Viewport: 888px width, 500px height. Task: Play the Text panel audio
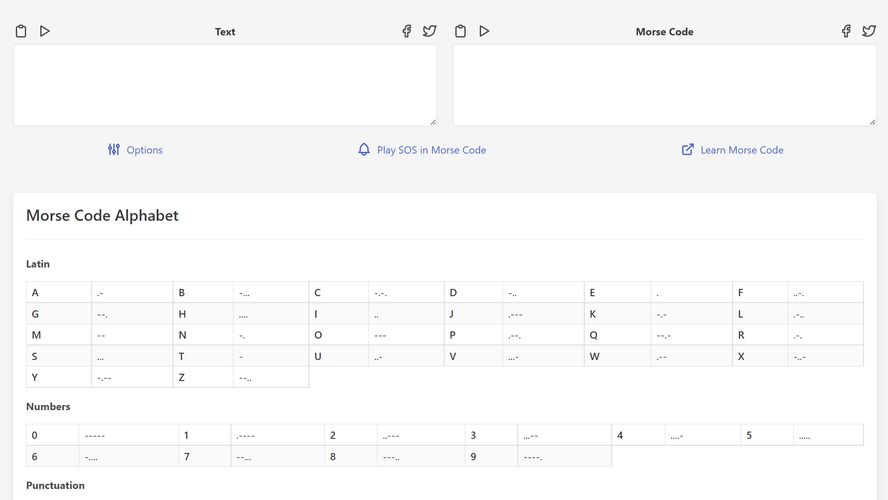(45, 31)
